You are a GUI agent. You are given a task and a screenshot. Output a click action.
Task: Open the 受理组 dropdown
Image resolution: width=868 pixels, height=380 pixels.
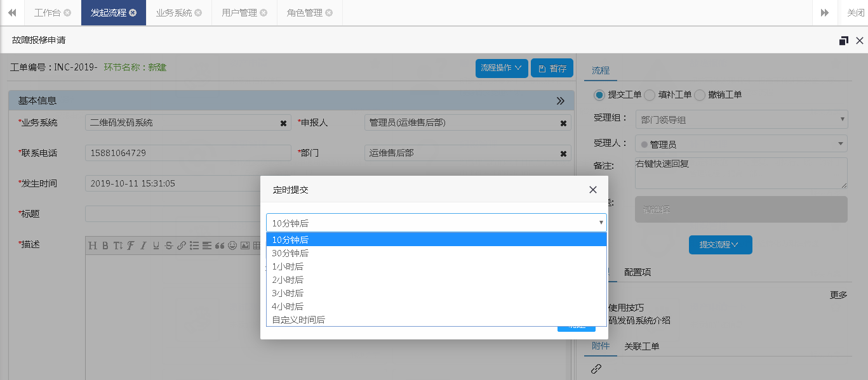(741, 119)
